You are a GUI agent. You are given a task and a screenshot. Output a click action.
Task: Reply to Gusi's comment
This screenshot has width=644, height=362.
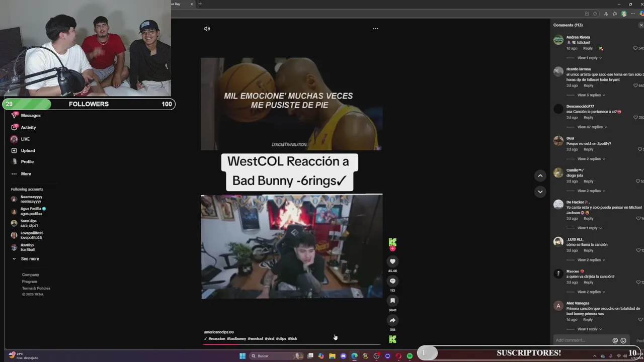(x=588, y=149)
